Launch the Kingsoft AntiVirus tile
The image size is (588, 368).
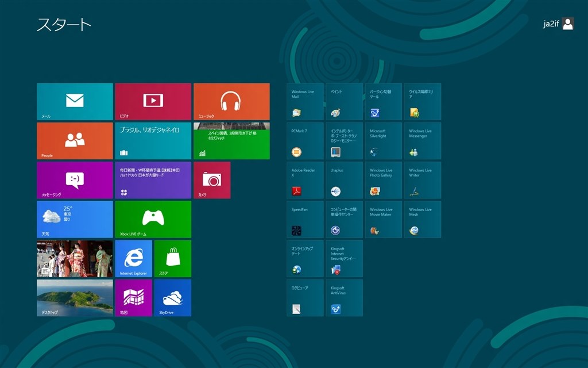345,298
